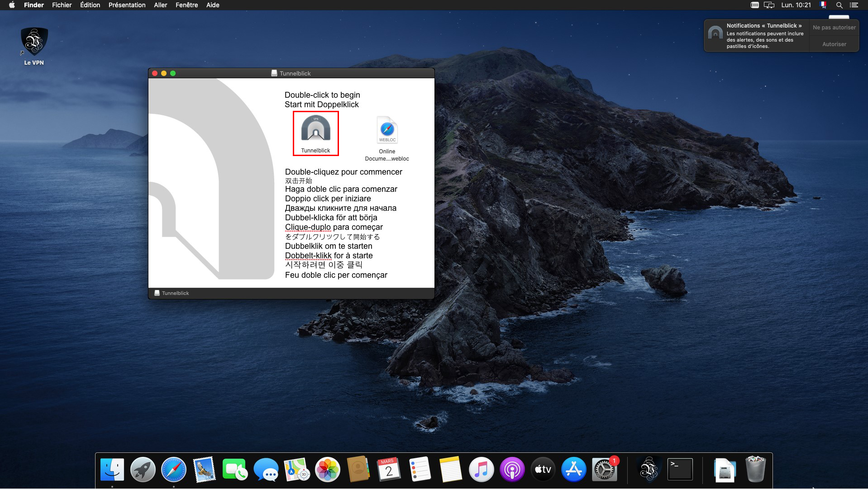The image size is (868, 489).
Task: Open Calendar showing Mars 2
Action: [389, 469]
